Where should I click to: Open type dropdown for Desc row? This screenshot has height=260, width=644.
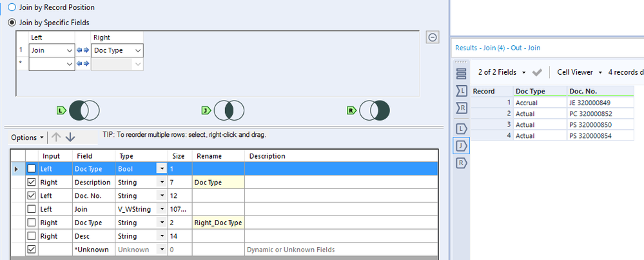pyautogui.click(x=162, y=236)
